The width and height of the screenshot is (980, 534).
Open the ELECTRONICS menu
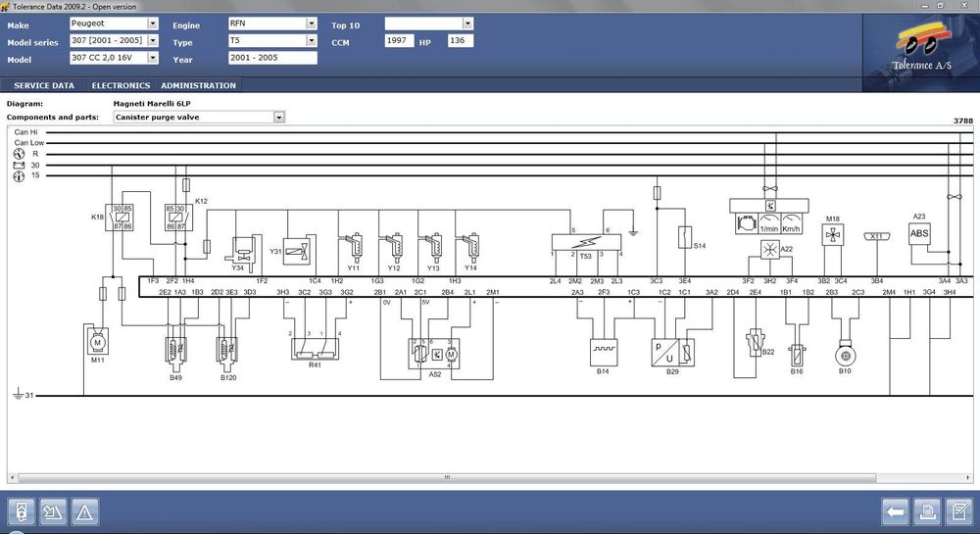point(121,85)
